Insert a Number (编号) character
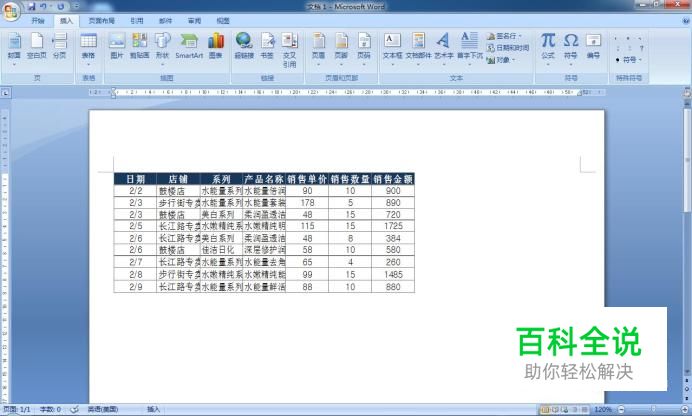The height and width of the screenshot is (416, 692). [593, 46]
